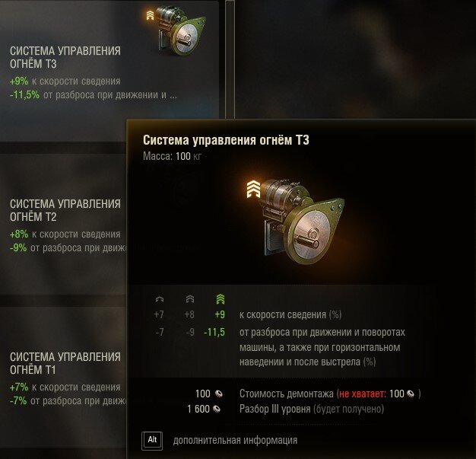The height and width of the screenshot is (459, 476).
Task: Click the large fire control system image in tooltip
Action: pyautogui.click(x=302, y=221)
